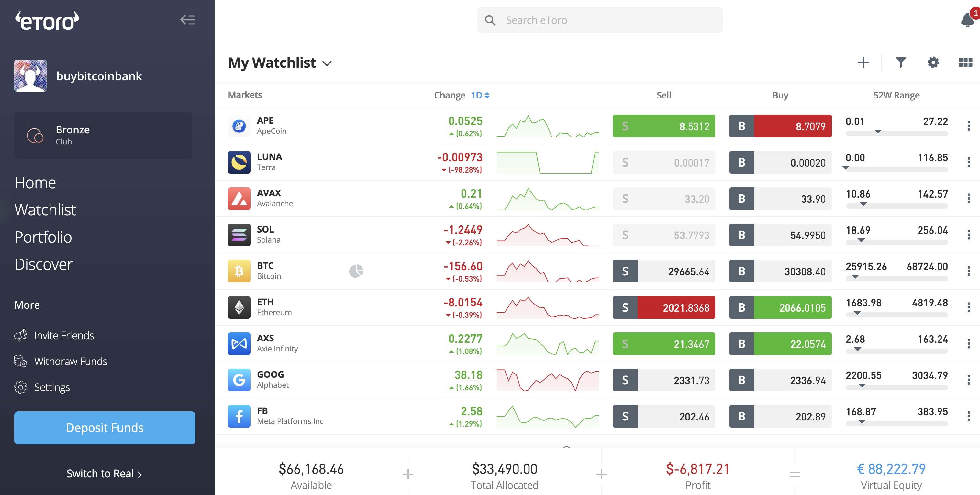Viewport: 980px width, 495px height.
Task: Click the Deposit Funds button
Action: coord(105,428)
